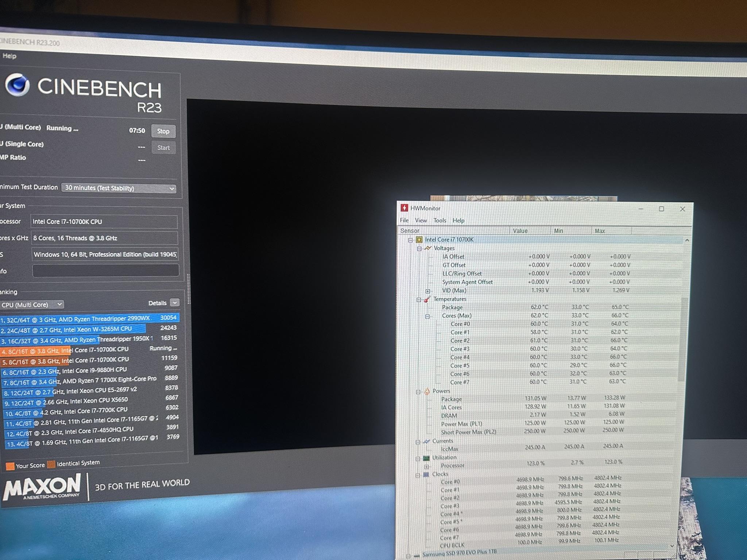This screenshot has height=560, width=747.
Task: Click the HWMonitor lightning app icon in title bar
Action: click(404, 208)
